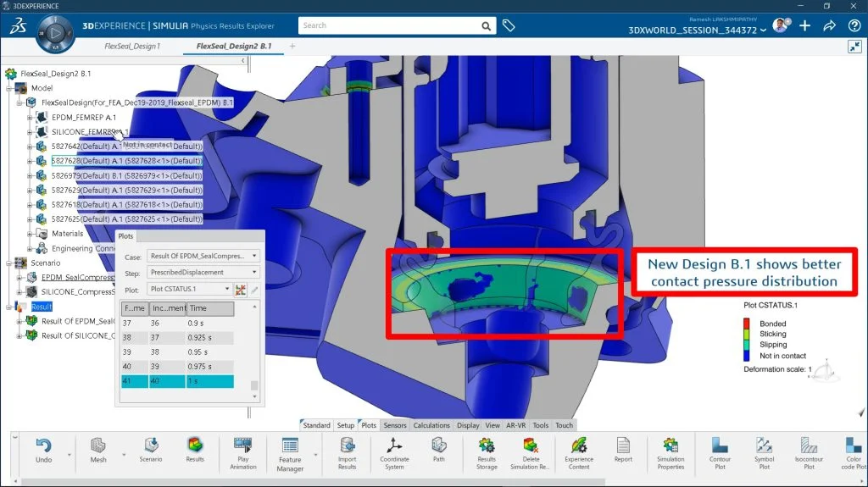Expand the Plot CSTATUS.1 dropdown
The height and width of the screenshot is (487, 868).
[189, 289]
